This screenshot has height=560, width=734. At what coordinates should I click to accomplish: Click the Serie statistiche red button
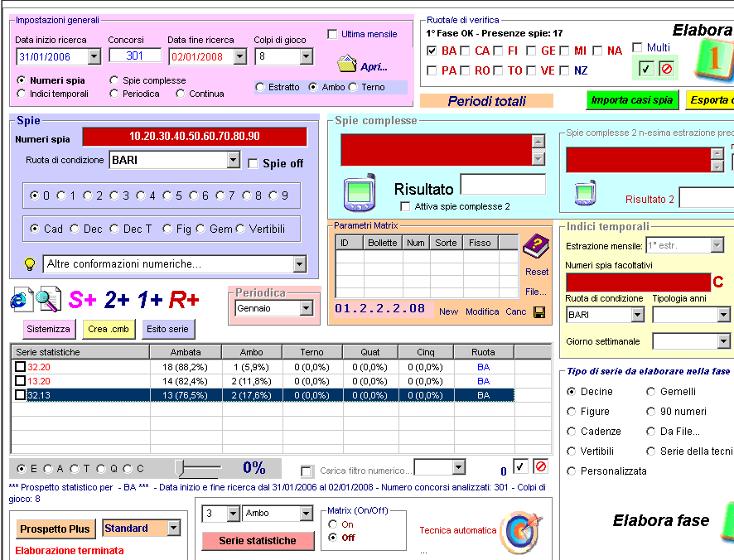258,541
